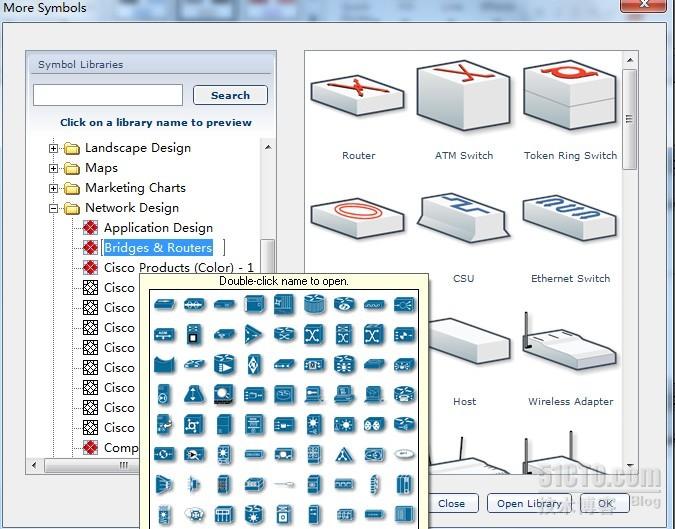Screen dimensions: 675x529
Task: Select the Landscape Design folder name
Action: tap(138, 148)
